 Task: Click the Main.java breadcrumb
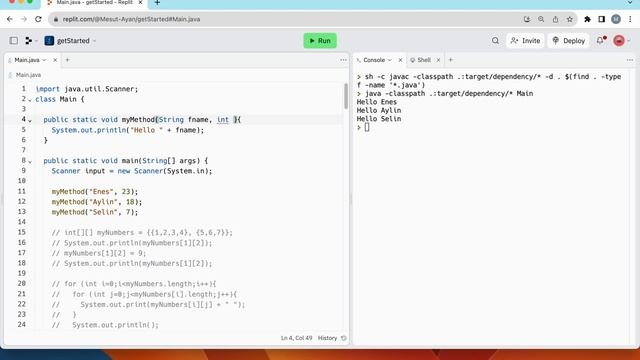pos(28,75)
